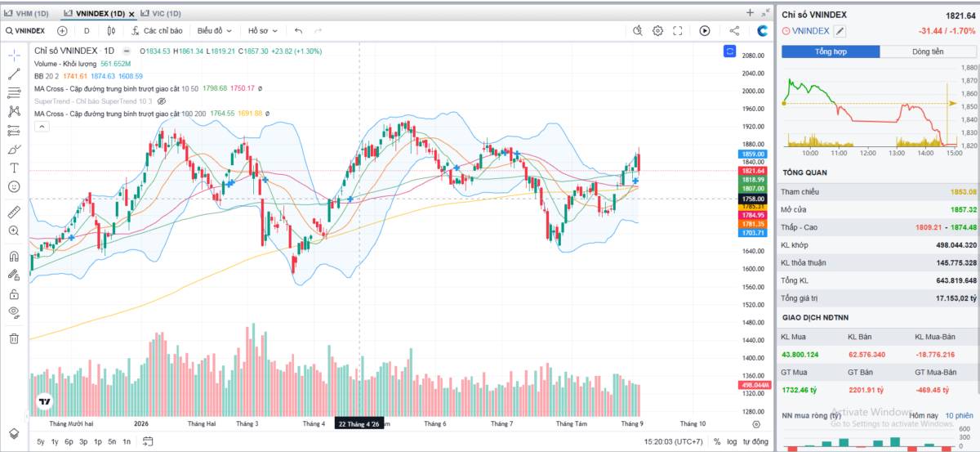Open the go-to-date calendar icon

148,441
